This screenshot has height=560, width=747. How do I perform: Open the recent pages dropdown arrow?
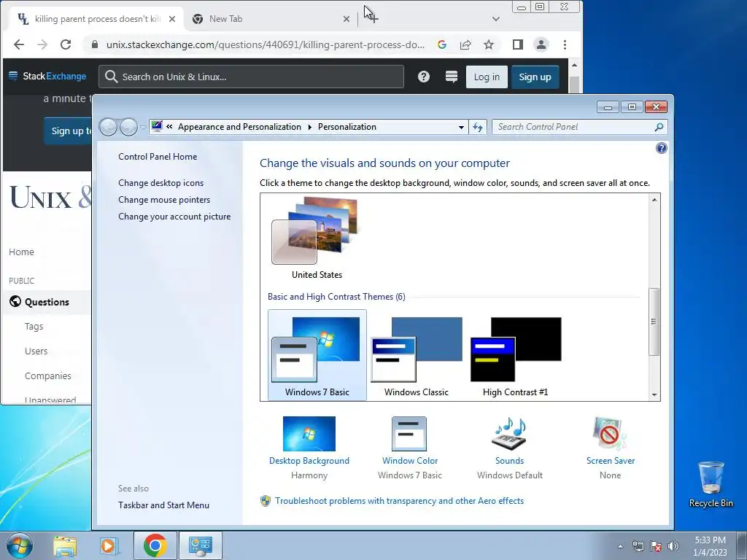(x=143, y=127)
